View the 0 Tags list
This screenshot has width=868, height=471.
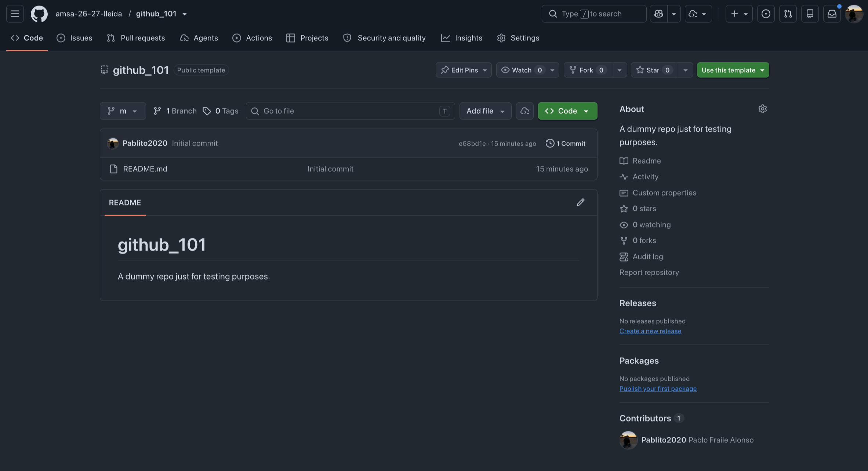221,111
